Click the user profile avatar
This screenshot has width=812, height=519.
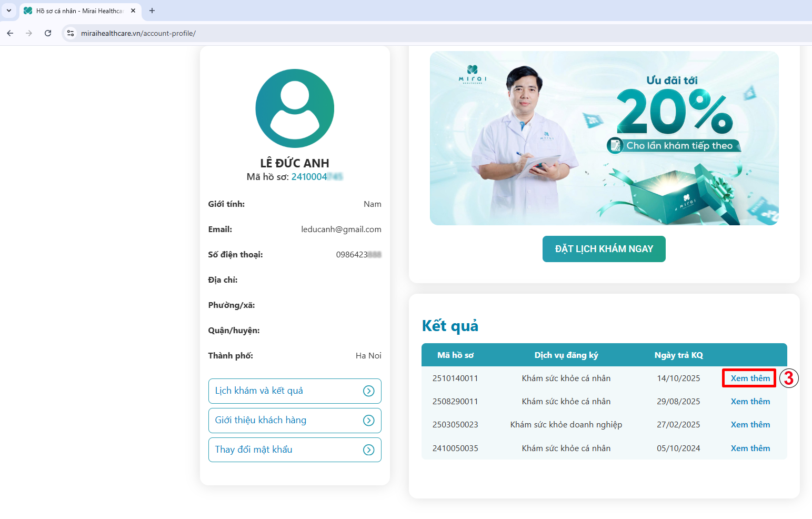pyautogui.click(x=295, y=108)
